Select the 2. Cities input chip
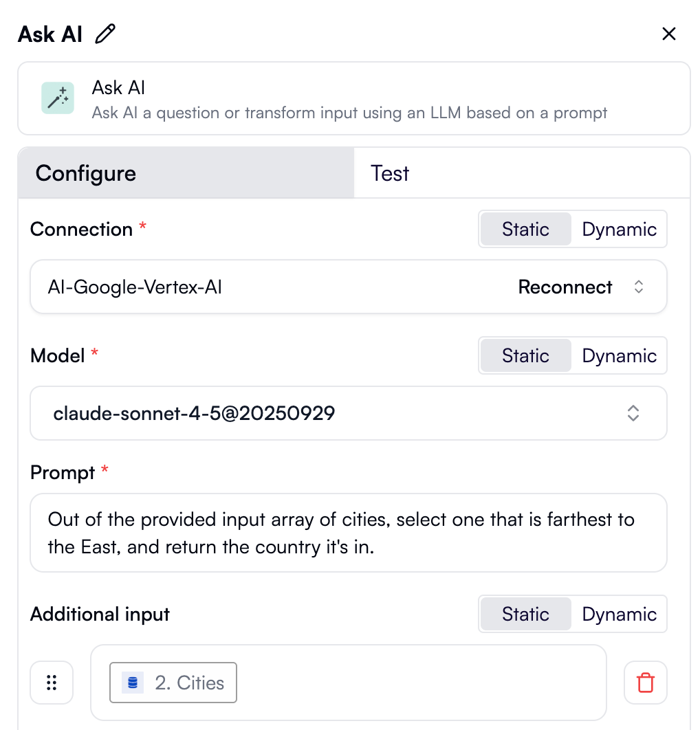The image size is (700, 730). (173, 683)
